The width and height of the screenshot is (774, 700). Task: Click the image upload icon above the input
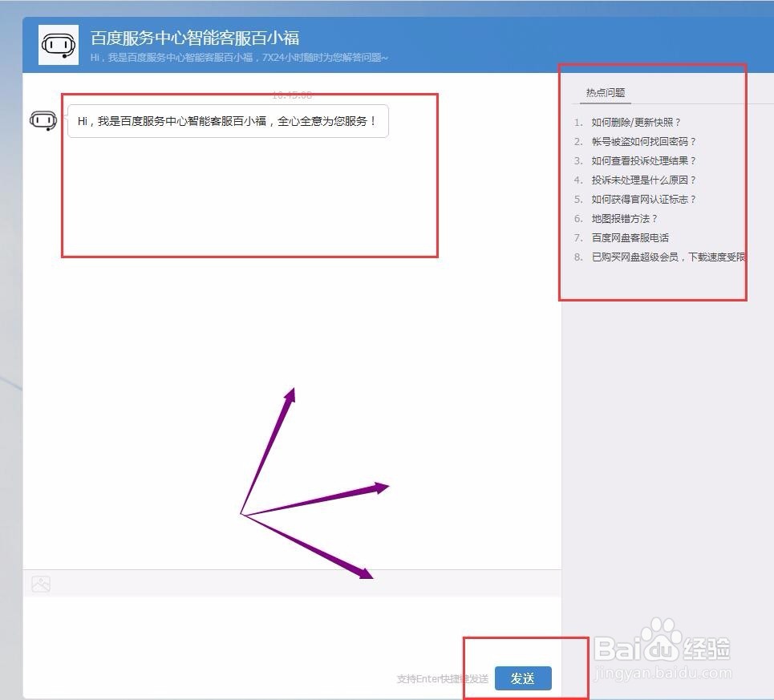coord(41,584)
